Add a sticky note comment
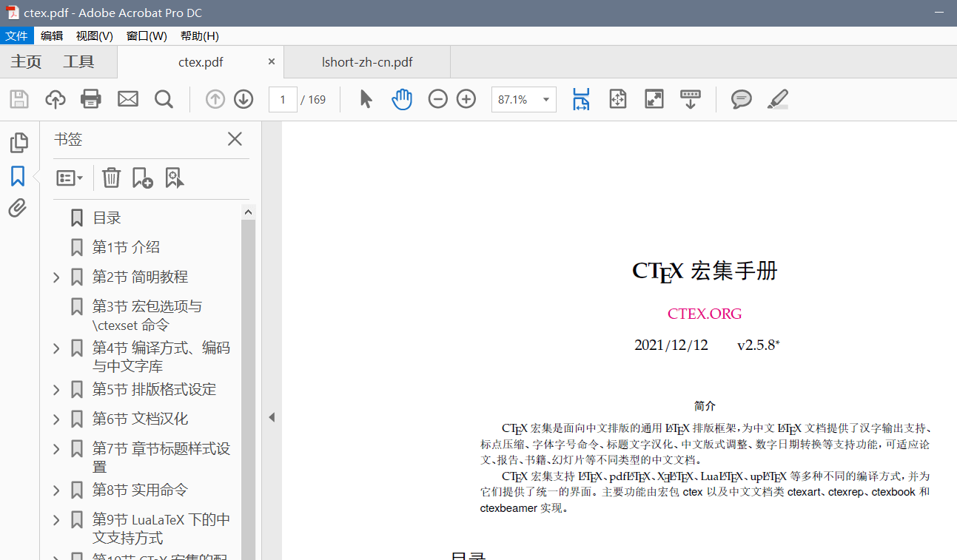Image resolution: width=957 pixels, height=560 pixels. pyautogui.click(x=742, y=99)
